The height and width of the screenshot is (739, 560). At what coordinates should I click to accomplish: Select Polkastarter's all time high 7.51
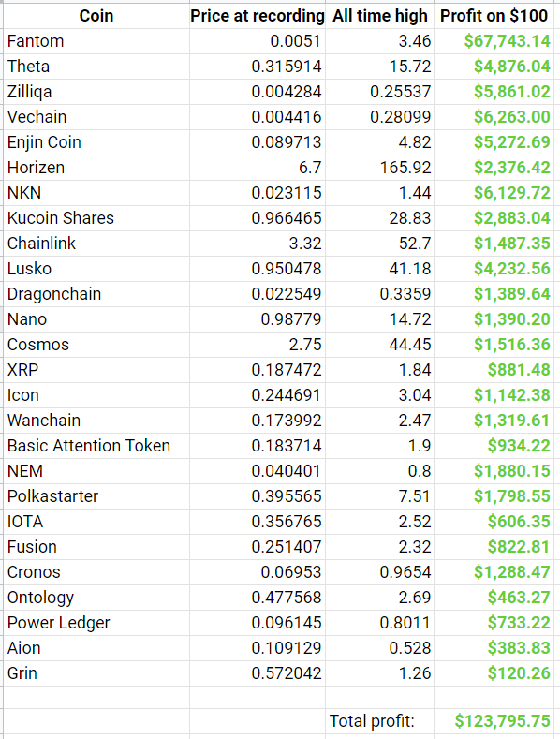point(379,496)
